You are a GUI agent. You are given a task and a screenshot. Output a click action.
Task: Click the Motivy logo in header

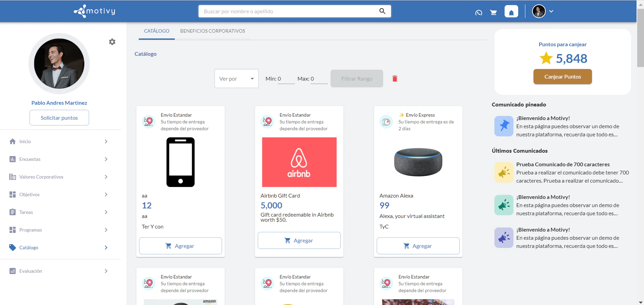[95, 11]
